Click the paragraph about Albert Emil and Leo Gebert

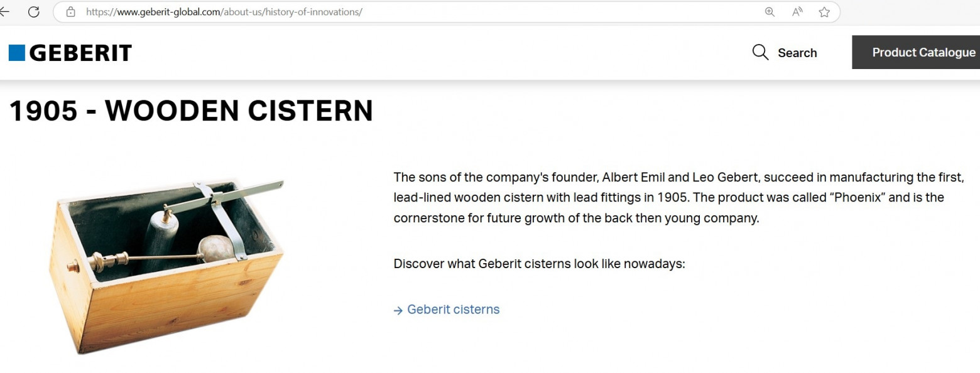pyautogui.click(x=678, y=198)
